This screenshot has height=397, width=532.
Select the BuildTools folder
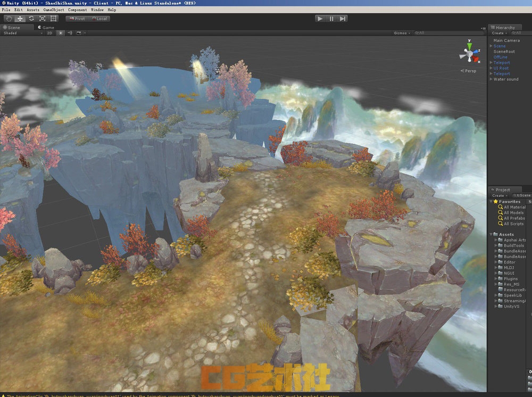tap(511, 245)
